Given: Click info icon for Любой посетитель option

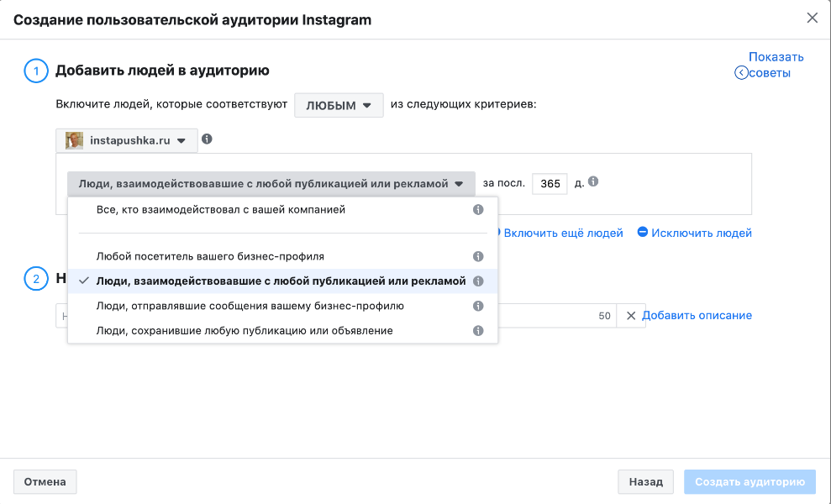Looking at the screenshot, I should pos(478,256).
